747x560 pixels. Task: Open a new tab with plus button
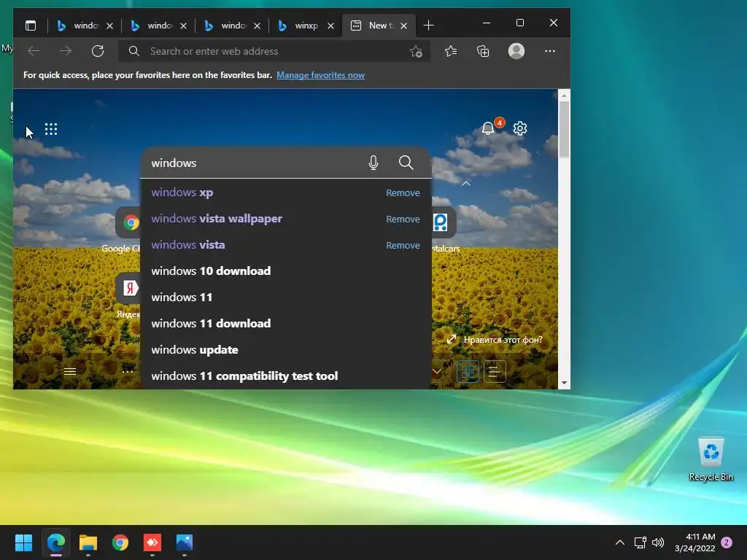tap(428, 26)
